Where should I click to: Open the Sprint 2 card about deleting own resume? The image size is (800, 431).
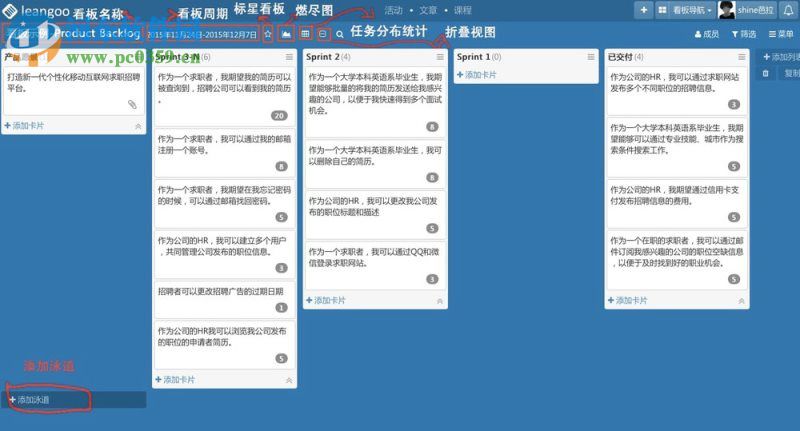tap(376, 164)
